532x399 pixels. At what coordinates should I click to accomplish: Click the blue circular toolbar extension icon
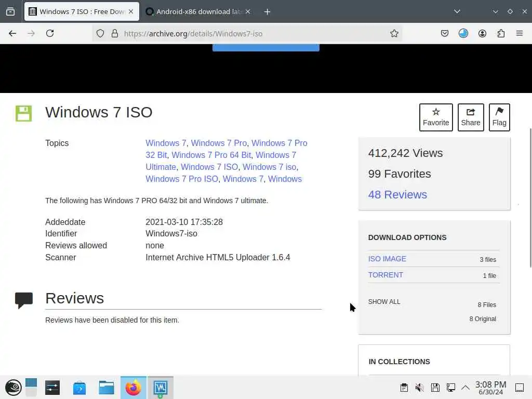[463, 33]
